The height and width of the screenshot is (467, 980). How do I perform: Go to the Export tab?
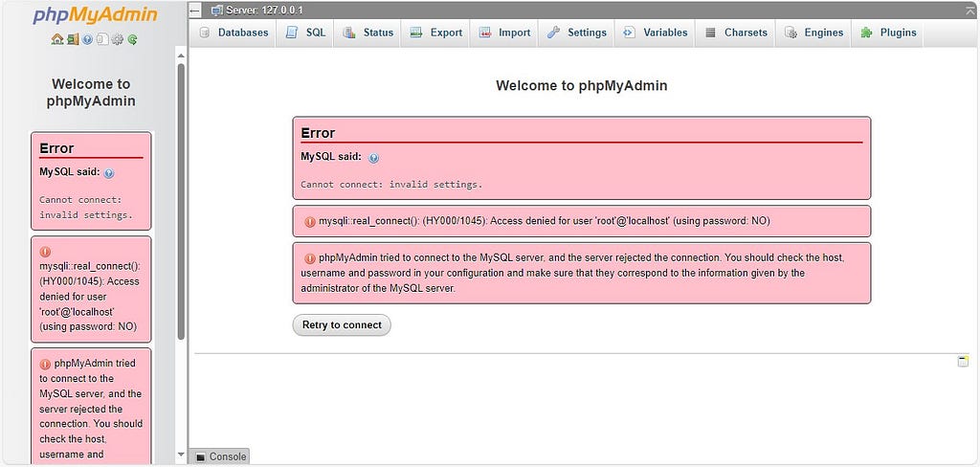point(436,33)
